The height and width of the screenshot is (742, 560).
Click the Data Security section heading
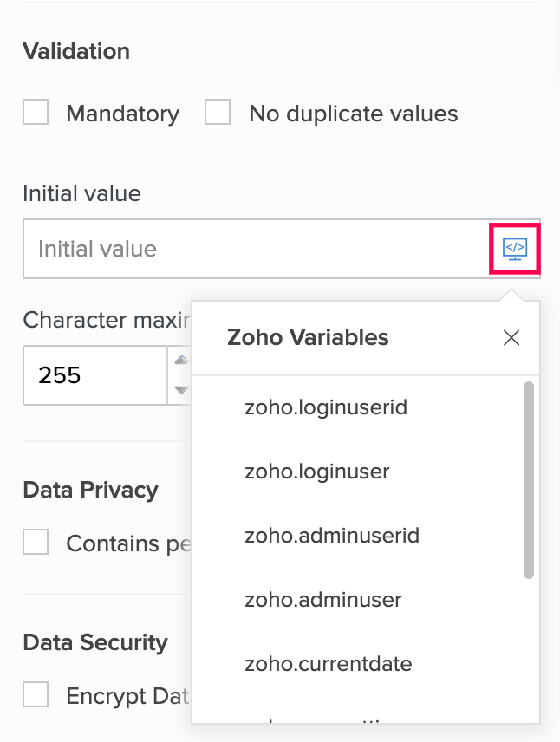(94, 642)
